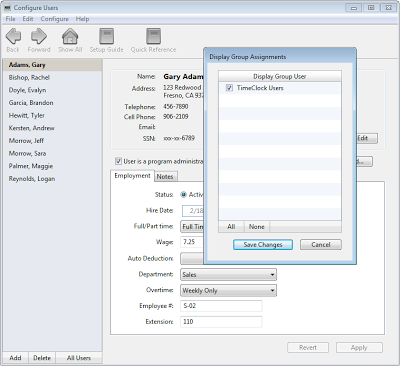Select Hewitt, Tyler in the user list
The height and width of the screenshot is (366, 400).
pos(52,116)
